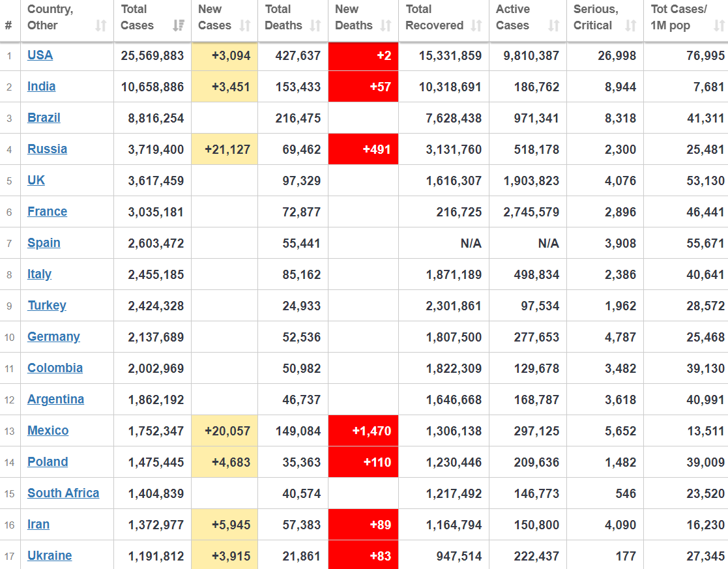Sort by New Deaths column arrows
The width and height of the screenshot is (728, 569).
coord(386,25)
